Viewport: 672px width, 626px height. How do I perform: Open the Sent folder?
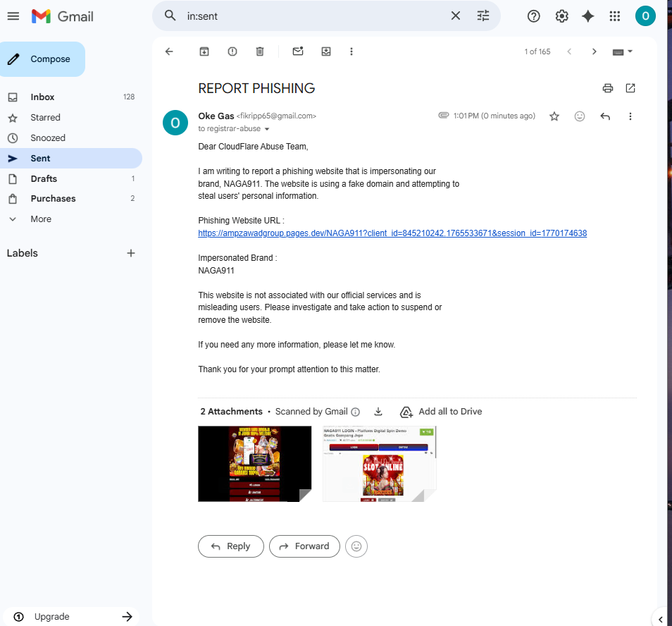(70, 158)
